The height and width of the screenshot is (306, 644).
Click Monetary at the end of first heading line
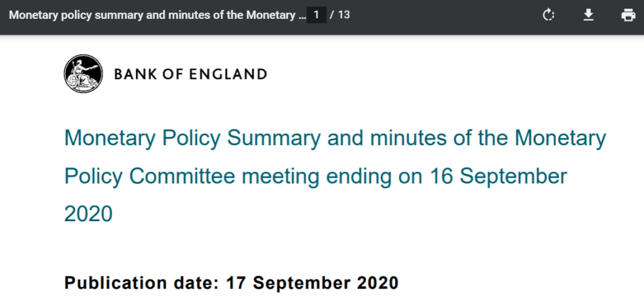coord(560,139)
